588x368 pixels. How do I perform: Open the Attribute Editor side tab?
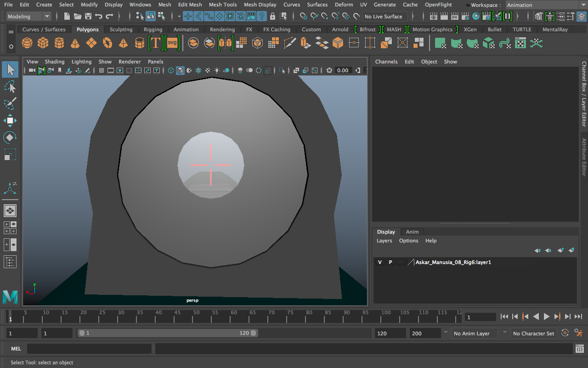click(x=584, y=157)
